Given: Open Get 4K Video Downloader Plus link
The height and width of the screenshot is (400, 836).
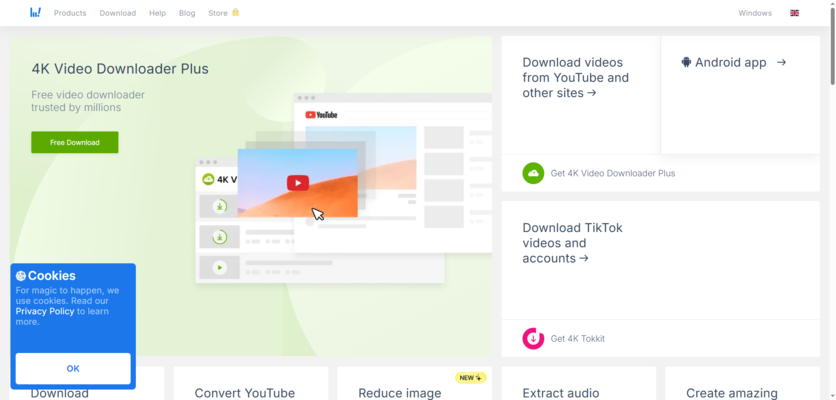Looking at the screenshot, I should [x=613, y=173].
